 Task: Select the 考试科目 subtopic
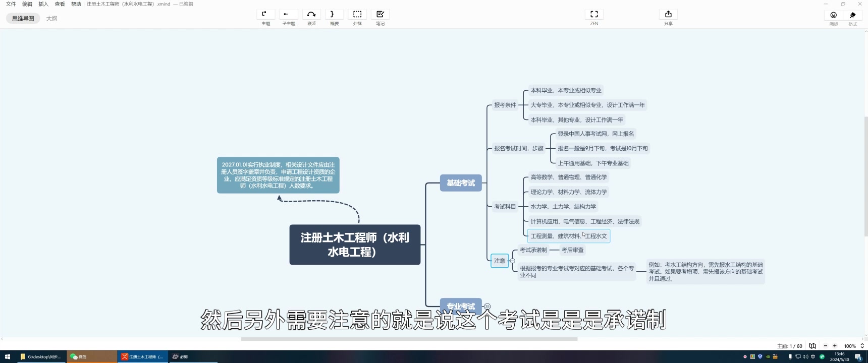pyautogui.click(x=505, y=206)
